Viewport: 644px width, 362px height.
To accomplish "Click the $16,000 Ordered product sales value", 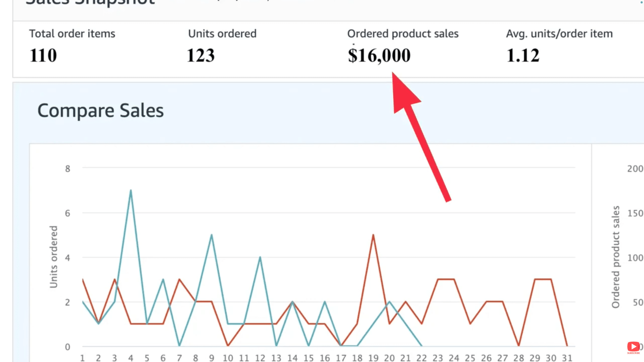I will tap(379, 55).
